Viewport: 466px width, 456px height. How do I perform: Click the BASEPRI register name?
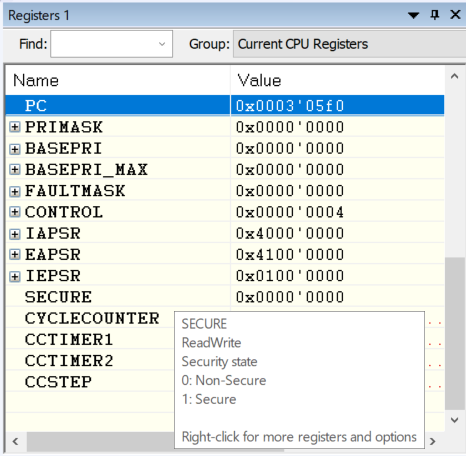pyautogui.click(x=64, y=148)
